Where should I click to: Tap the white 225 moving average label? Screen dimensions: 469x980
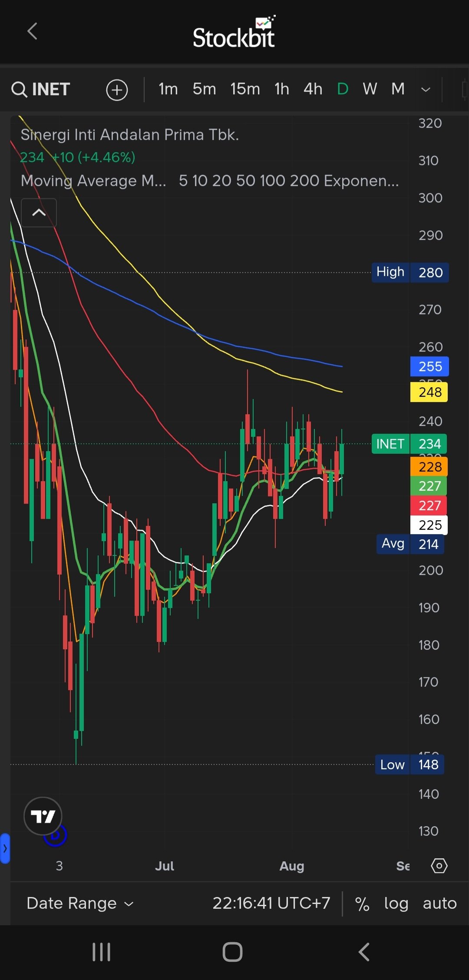click(x=429, y=525)
